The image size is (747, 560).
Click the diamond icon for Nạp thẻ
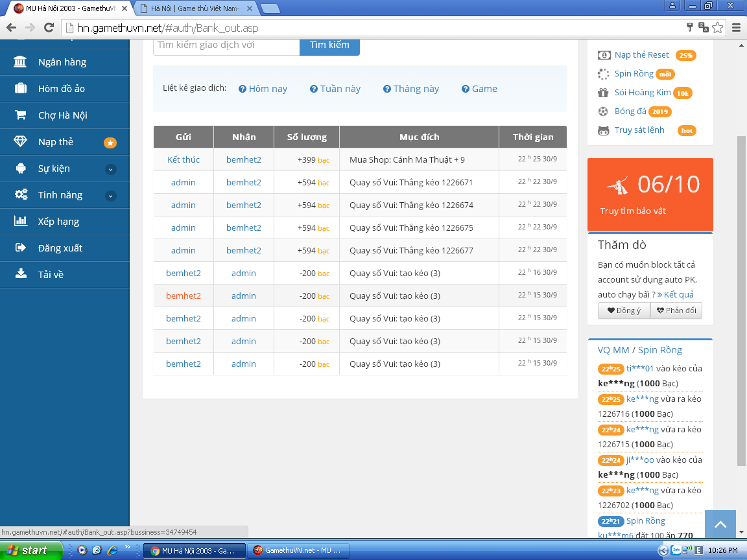[x=20, y=142]
